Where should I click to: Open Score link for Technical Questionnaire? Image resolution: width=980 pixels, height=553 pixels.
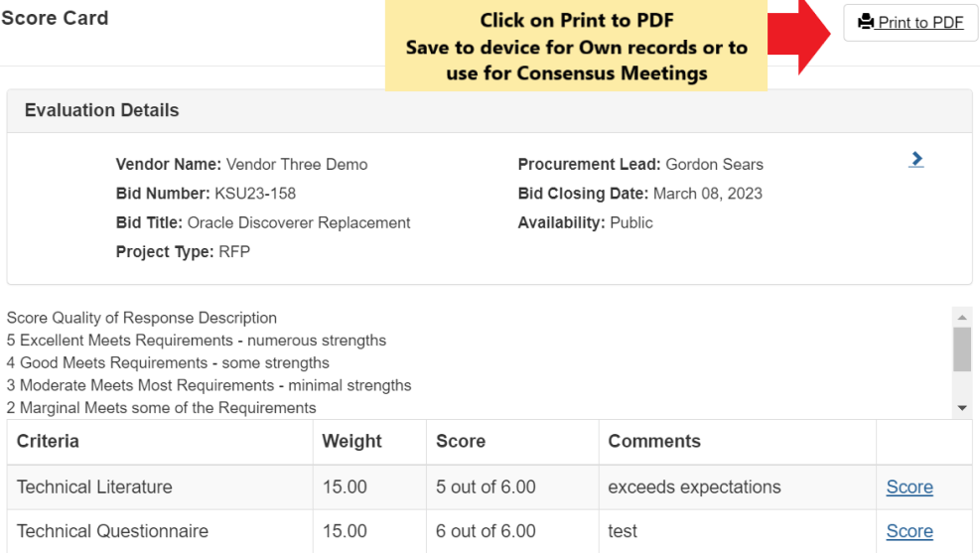tap(910, 531)
